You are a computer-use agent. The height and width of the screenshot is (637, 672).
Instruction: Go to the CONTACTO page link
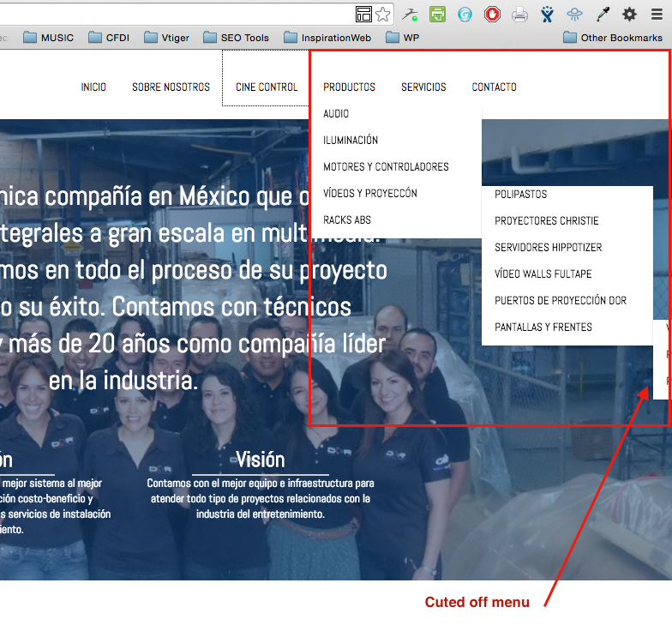point(494,87)
